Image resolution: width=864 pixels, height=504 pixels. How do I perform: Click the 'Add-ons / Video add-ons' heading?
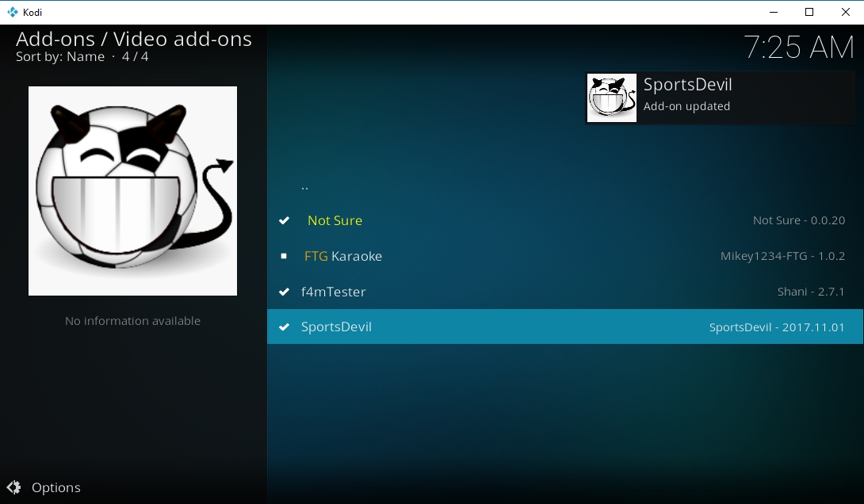(134, 39)
